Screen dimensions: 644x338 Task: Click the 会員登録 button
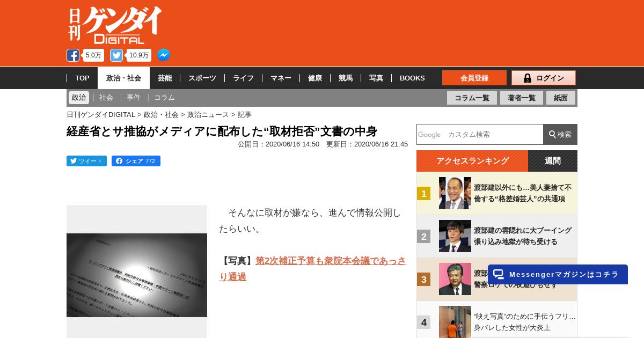coord(474,78)
